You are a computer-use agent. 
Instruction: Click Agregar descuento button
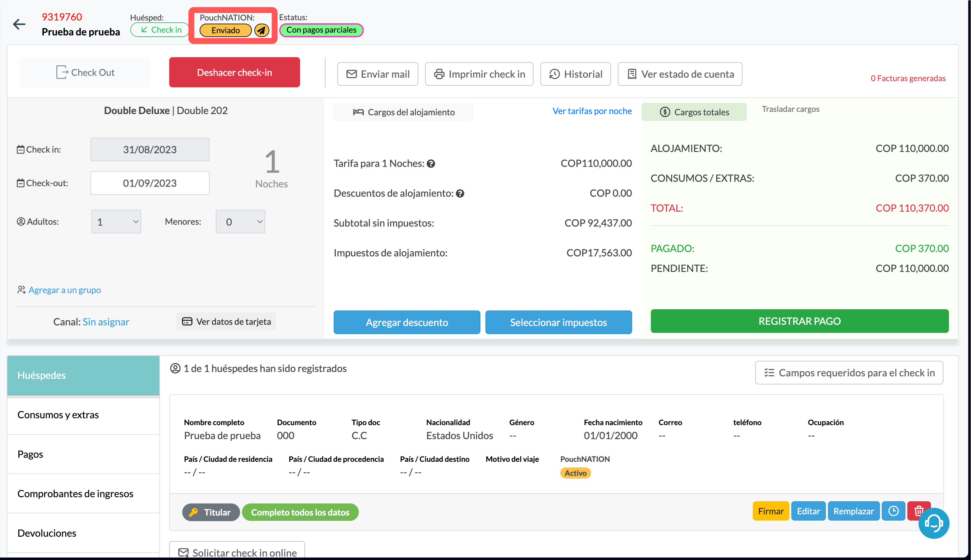(407, 322)
